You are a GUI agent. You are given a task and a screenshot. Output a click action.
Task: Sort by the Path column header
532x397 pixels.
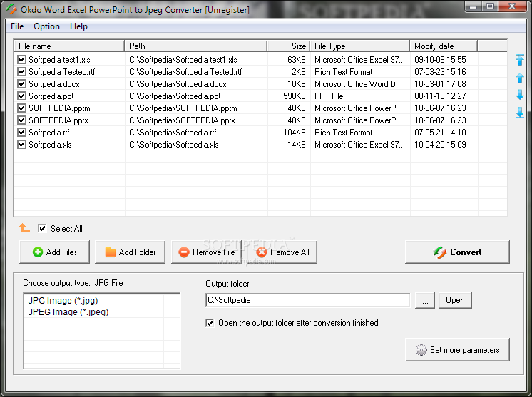click(x=196, y=46)
